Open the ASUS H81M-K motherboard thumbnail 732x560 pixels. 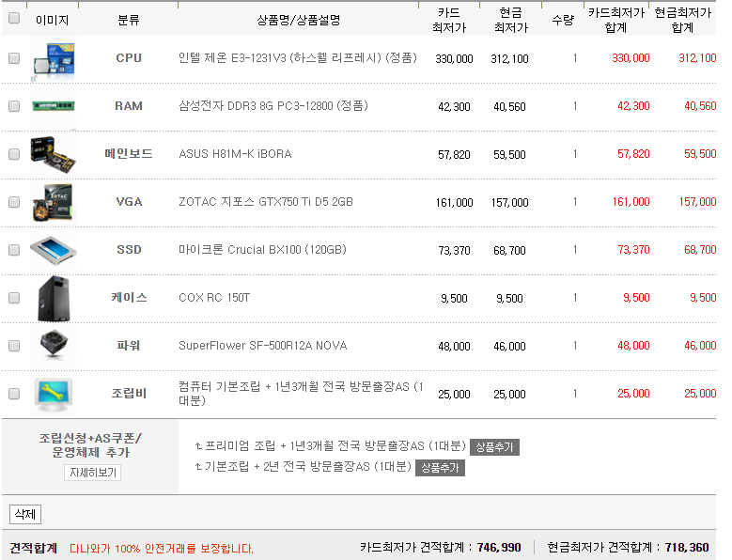point(54,154)
